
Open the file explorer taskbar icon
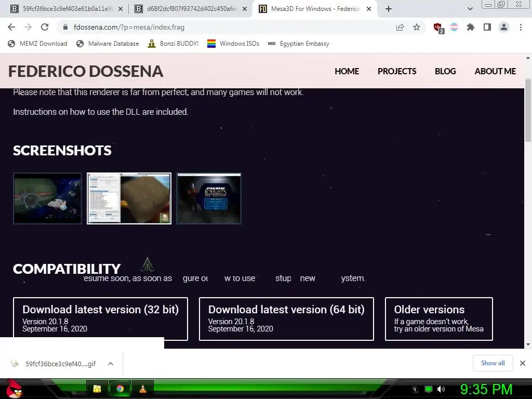97,389
